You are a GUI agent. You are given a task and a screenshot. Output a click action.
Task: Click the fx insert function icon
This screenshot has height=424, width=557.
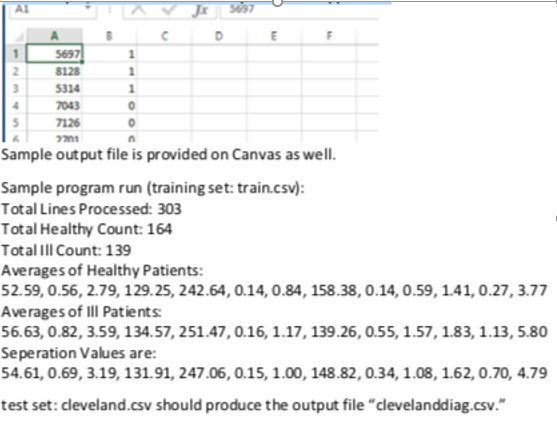[200, 10]
